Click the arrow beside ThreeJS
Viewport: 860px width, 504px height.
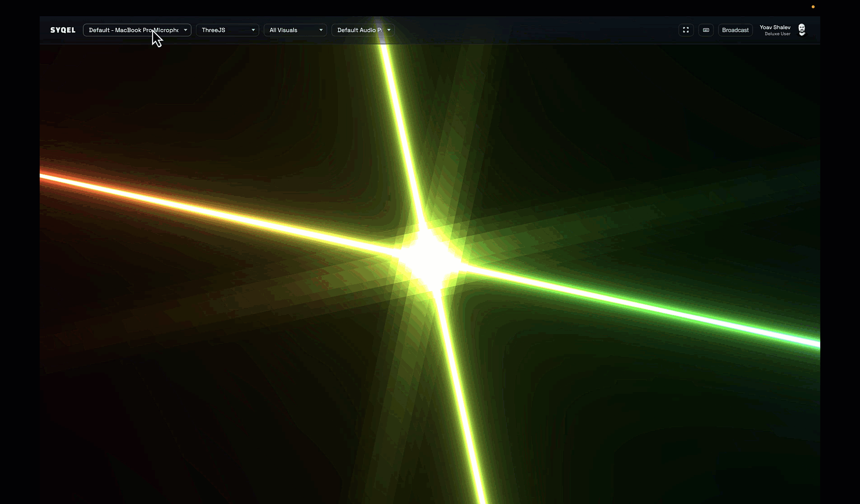[253, 30]
